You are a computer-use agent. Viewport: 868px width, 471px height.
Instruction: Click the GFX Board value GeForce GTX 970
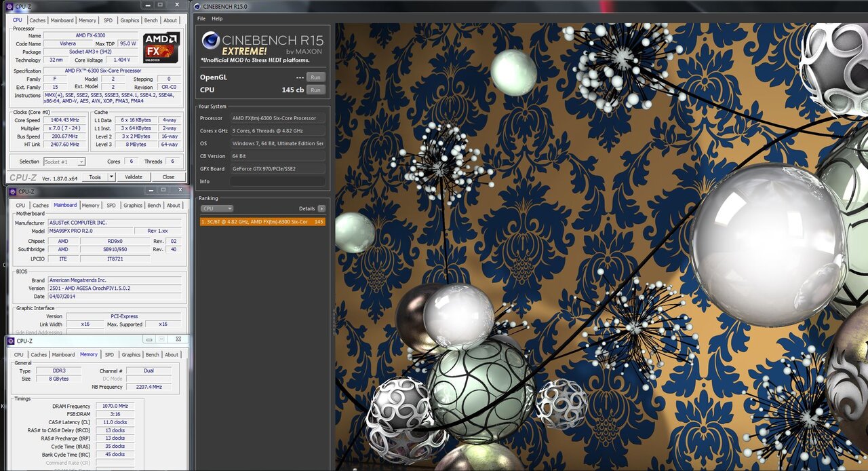point(277,169)
